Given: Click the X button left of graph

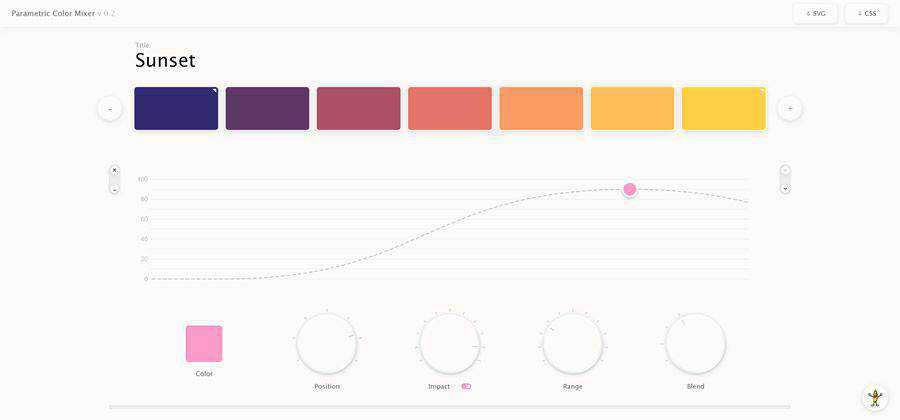Looking at the screenshot, I should [x=114, y=170].
